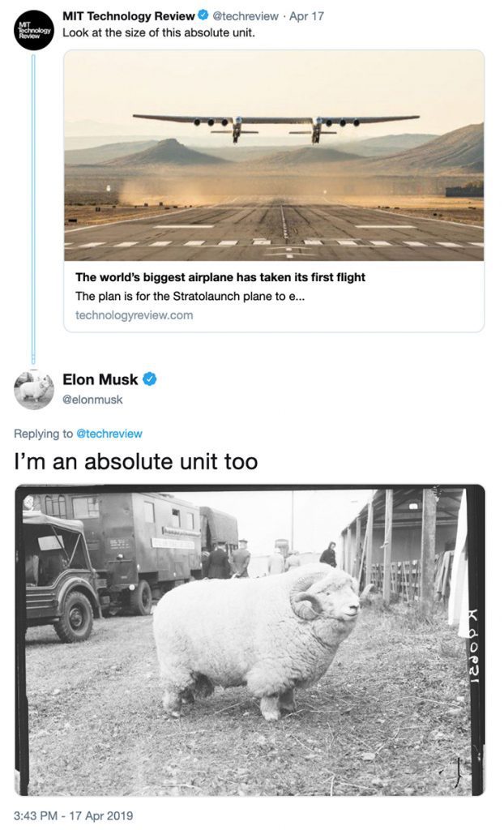Viewport: 504px width, 830px height.
Task: Click @techreview in the 'Replying to' line
Action: click(x=109, y=434)
